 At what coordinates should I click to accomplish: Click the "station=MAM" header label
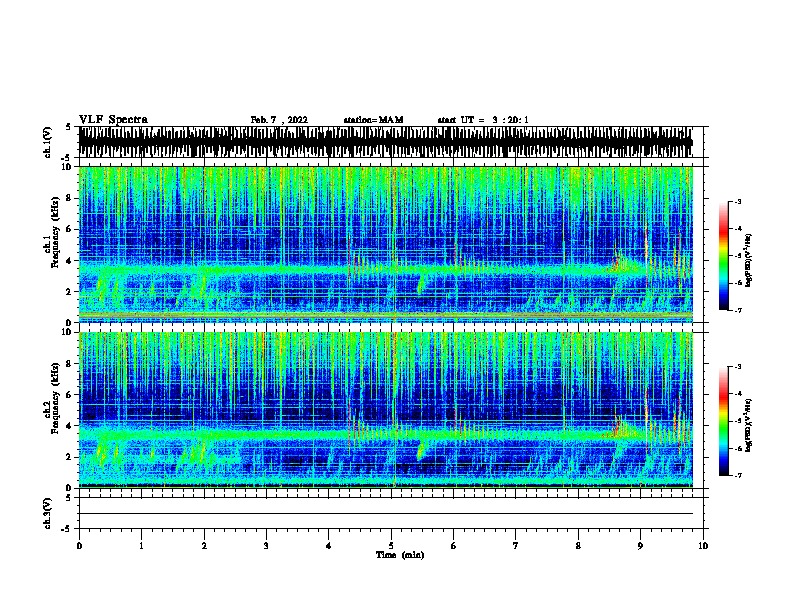coord(373,120)
